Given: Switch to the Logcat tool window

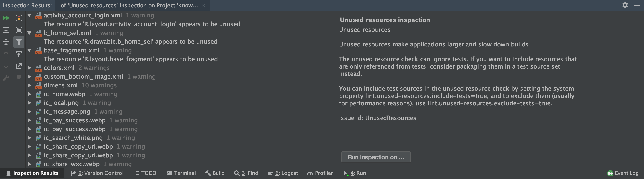Looking at the screenshot, I should point(283,173).
